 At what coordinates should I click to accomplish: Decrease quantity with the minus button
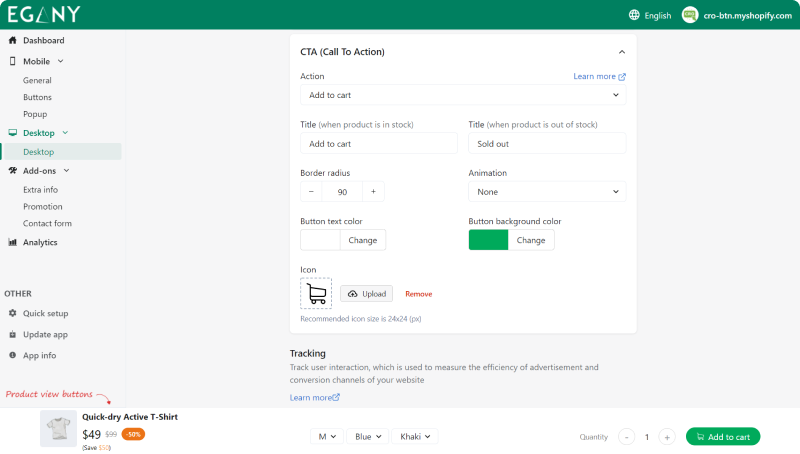click(626, 437)
